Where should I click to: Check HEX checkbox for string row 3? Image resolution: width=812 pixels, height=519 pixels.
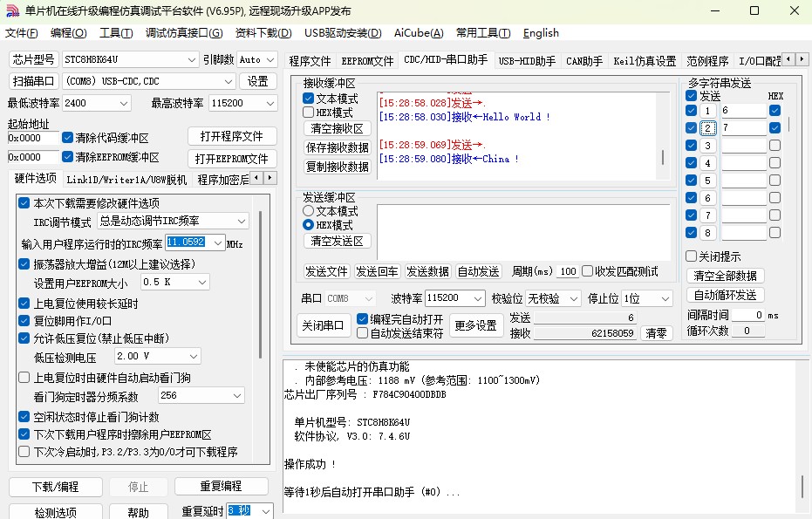pyautogui.click(x=774, y=146)
